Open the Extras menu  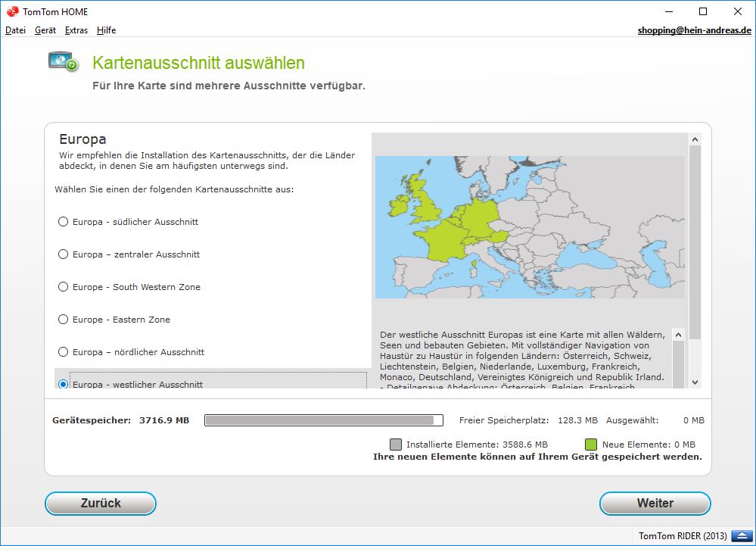(76, 30)
